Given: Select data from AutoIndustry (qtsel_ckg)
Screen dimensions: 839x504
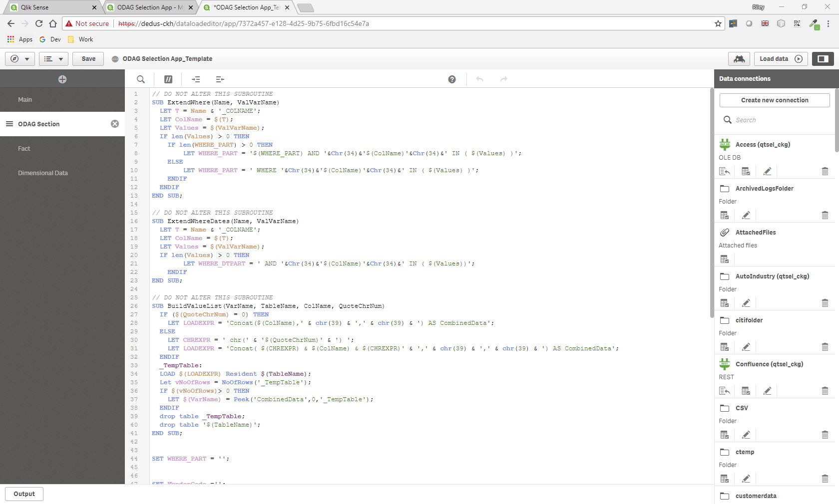Looking at the screenshot, I should click(725, 303).
